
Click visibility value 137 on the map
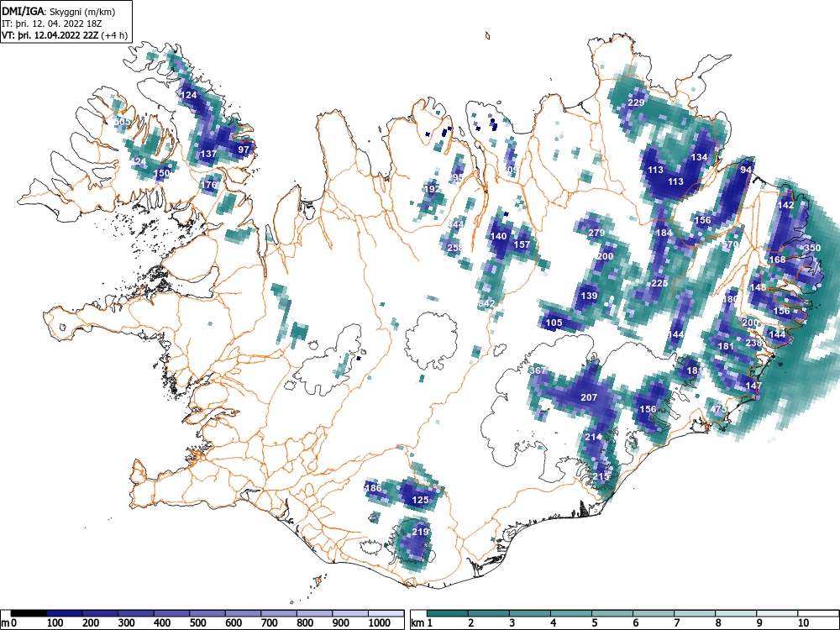[x=208, y=154]
